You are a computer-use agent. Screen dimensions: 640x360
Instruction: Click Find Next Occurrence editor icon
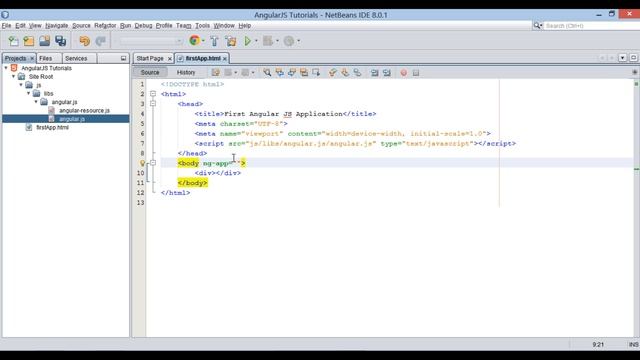292,73
